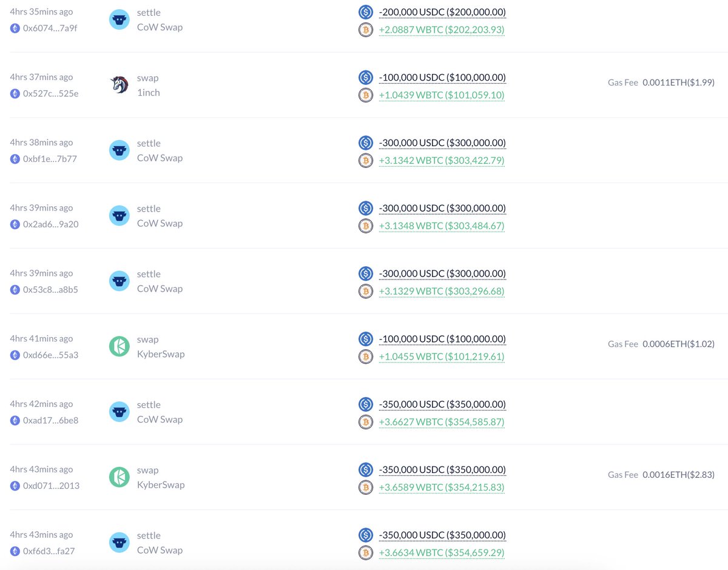Open transaction hash 0xad17...6be8
Image resolution: width=728 pixels, height=570 pixels.
[50, 421]
